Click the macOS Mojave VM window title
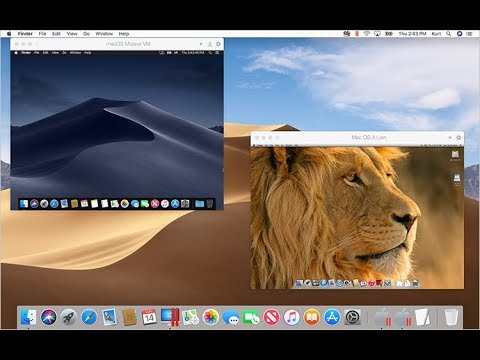Viewport: 480px width, 360px height. [128, 44]
